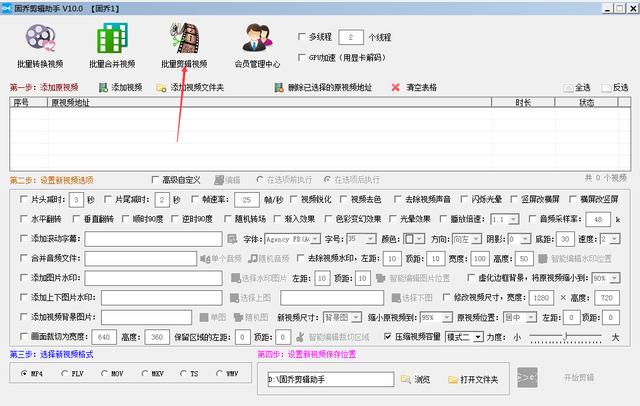Click 智能编辑水印位置 icon
Screen dimensions: 640x406
click(542, 258)
